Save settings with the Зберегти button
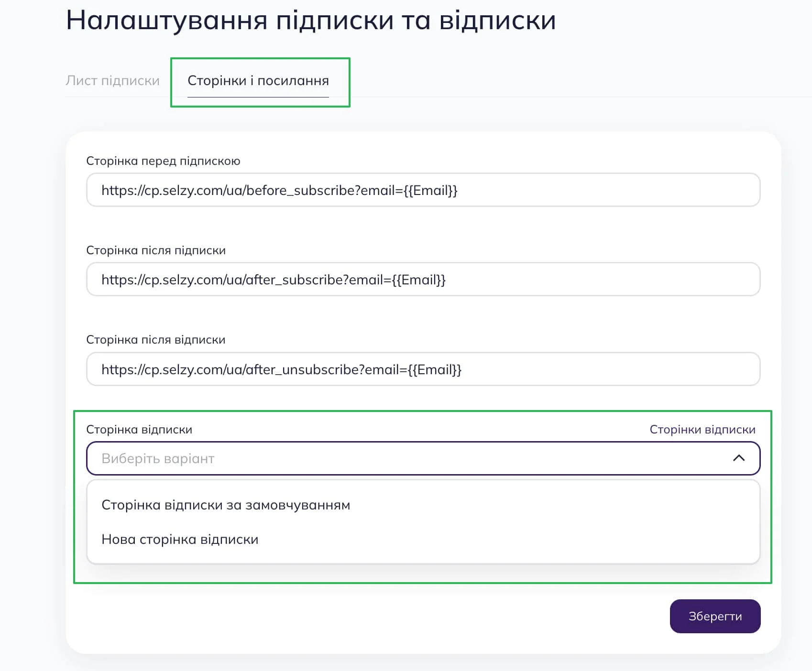 [715, 616]
